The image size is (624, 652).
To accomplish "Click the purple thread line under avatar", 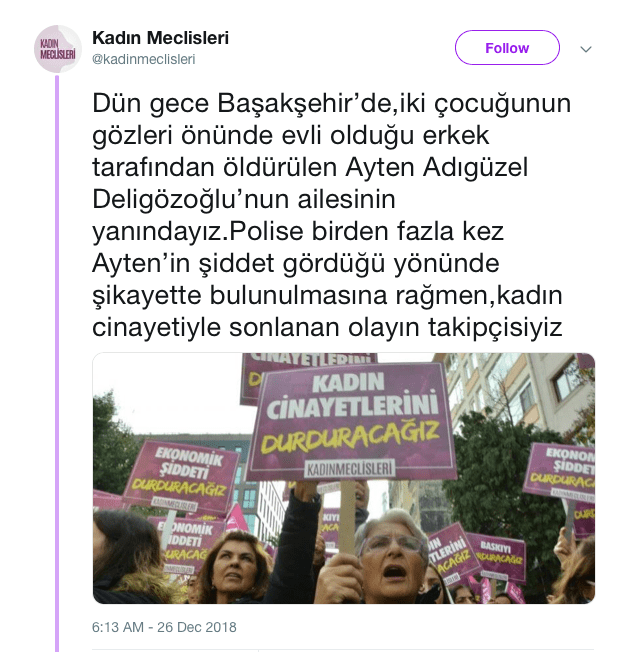I will point(57,363).
